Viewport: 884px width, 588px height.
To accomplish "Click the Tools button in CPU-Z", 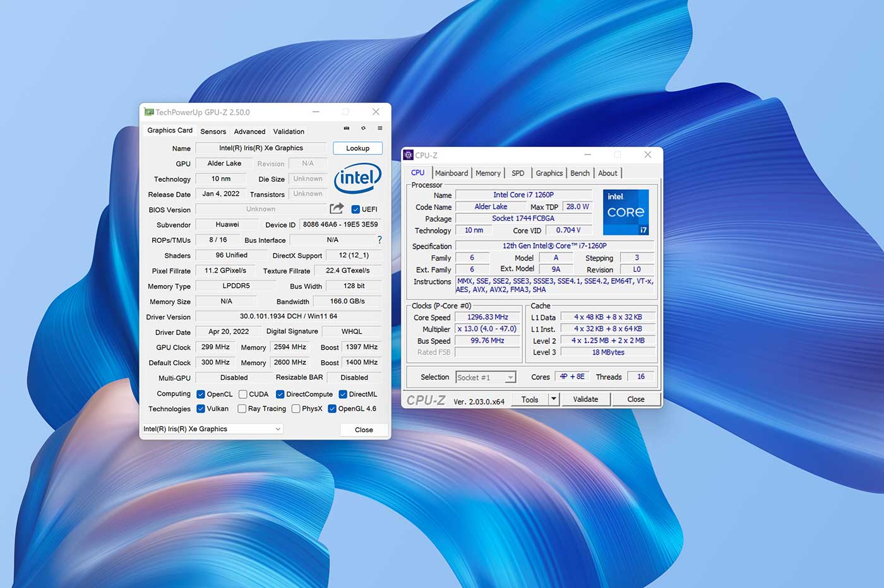I will click(x=530, y=399).
